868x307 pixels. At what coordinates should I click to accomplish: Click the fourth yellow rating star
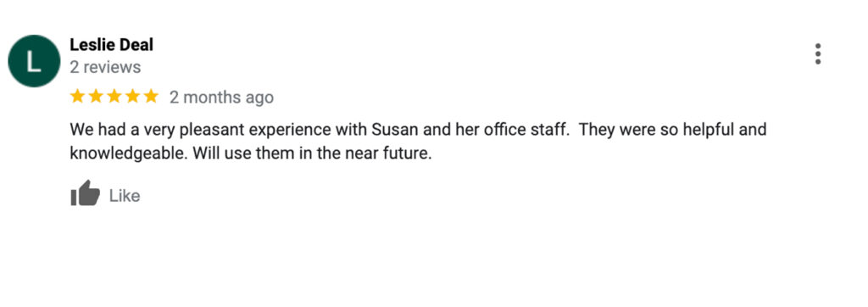132,97
